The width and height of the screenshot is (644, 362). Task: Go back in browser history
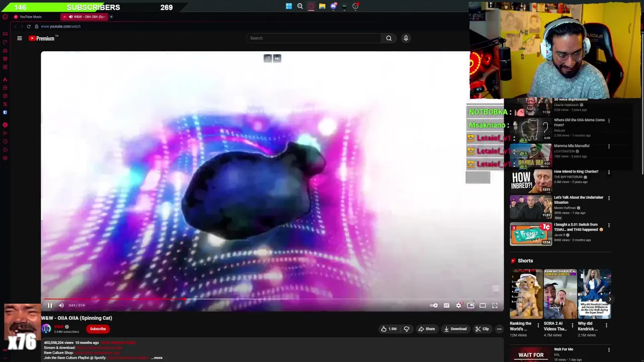click(16, 26)
